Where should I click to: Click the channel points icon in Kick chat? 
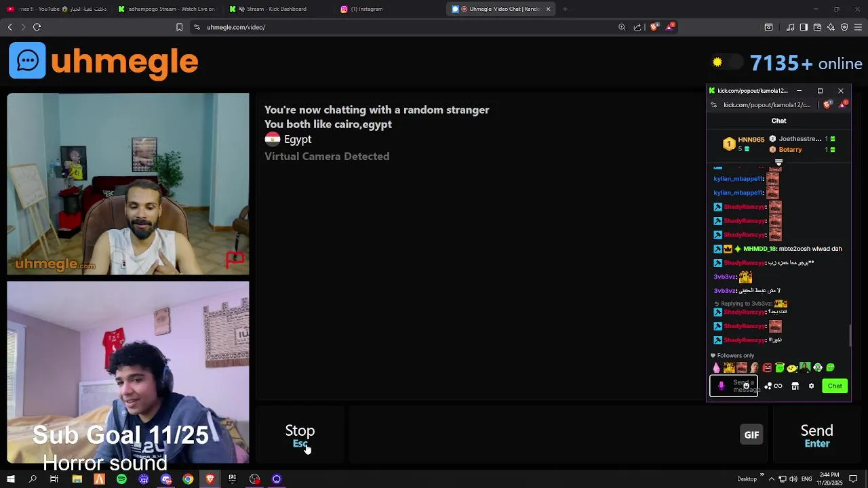click(x=773, y=386)
